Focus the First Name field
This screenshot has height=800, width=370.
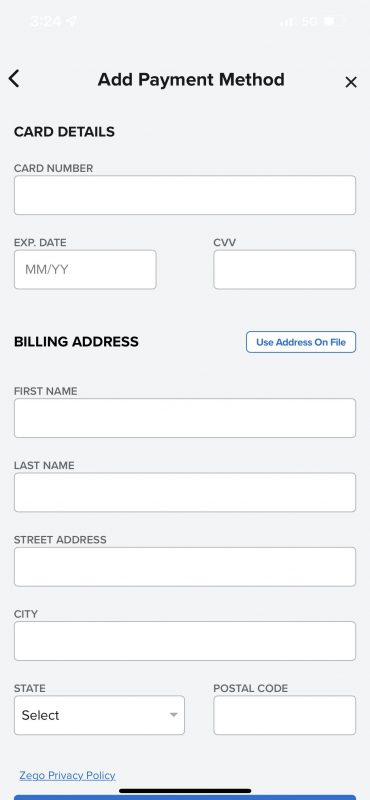point(185,418)
